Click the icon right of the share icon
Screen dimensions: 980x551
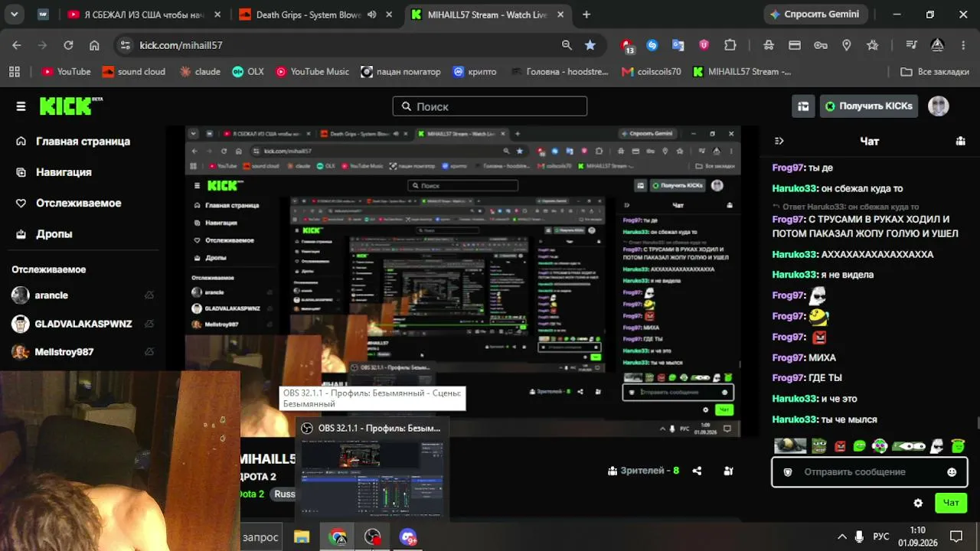(728, 471)
